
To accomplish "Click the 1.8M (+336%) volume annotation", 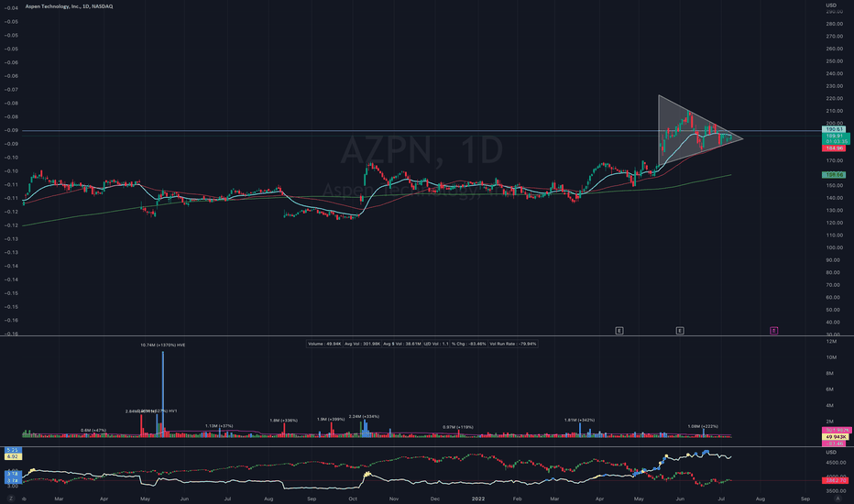I will (284, 420).
